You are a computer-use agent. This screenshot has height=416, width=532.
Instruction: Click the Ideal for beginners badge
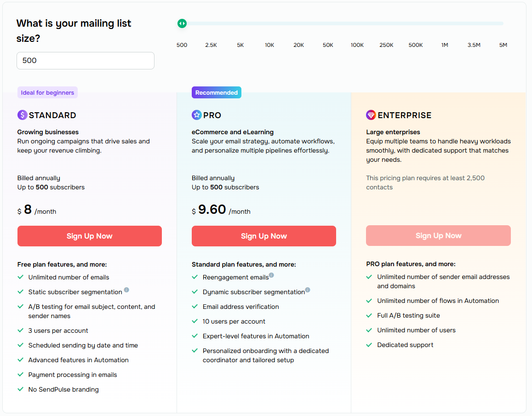(47, 92)
